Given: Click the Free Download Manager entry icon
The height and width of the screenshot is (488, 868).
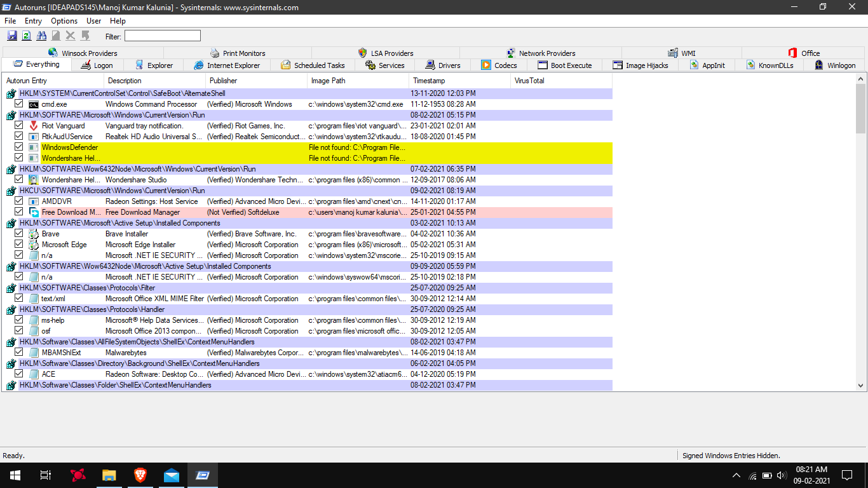Looking at the screenshot, I should (34, 212).
